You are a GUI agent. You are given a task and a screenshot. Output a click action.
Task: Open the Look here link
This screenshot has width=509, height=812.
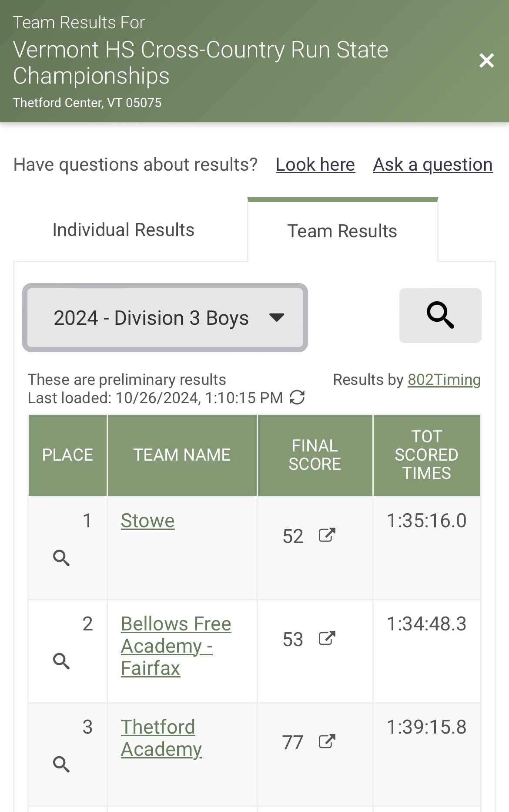tap(315, 165)
